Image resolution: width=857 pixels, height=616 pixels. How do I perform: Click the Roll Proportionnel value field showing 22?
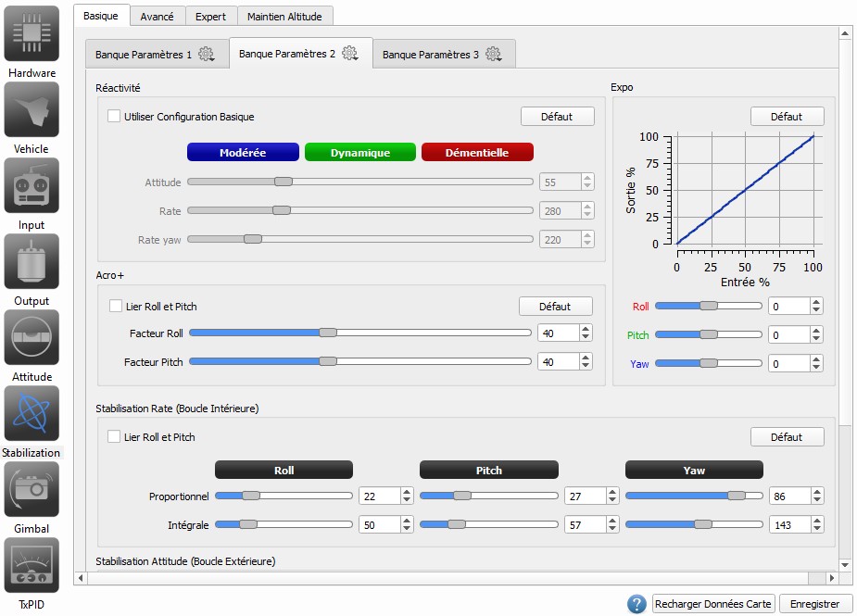coord(380,496)
